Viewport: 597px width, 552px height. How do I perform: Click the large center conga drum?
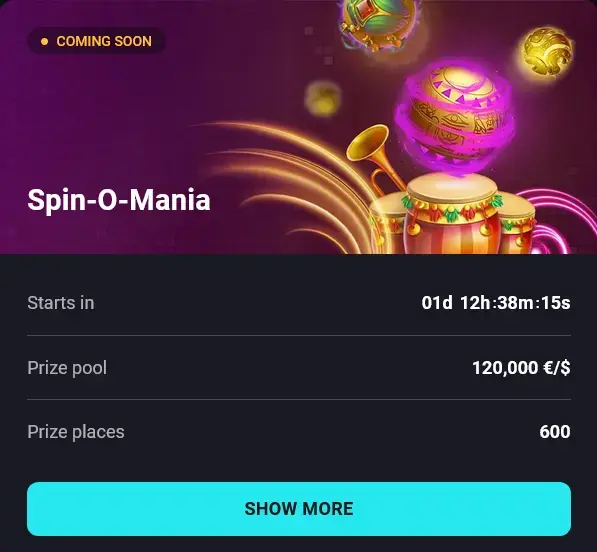pyautogui.click(x=452, y=213)
